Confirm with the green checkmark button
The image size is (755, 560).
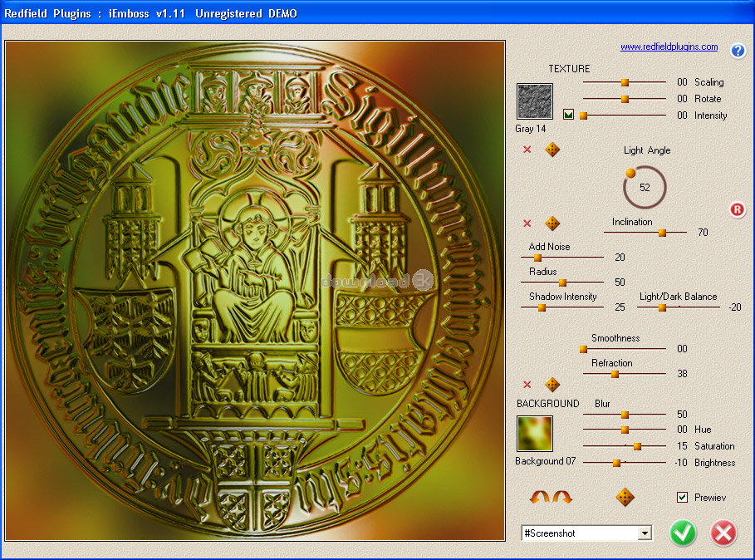click(x=683, y=533)
